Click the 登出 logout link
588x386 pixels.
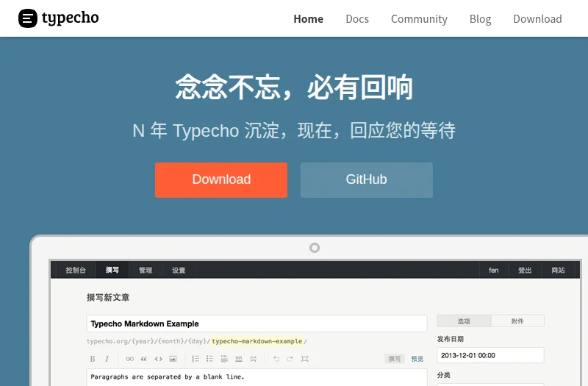pos(525,270)
